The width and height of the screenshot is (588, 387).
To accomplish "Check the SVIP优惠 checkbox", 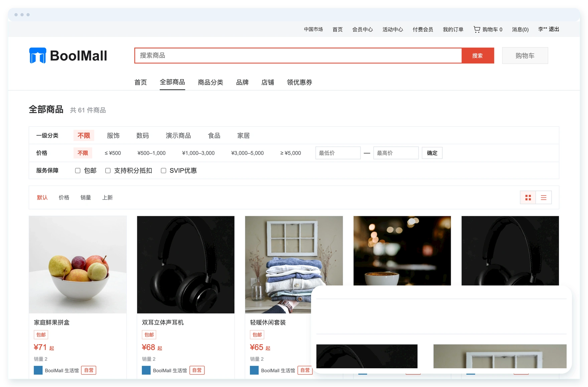I will click(163, 170).
